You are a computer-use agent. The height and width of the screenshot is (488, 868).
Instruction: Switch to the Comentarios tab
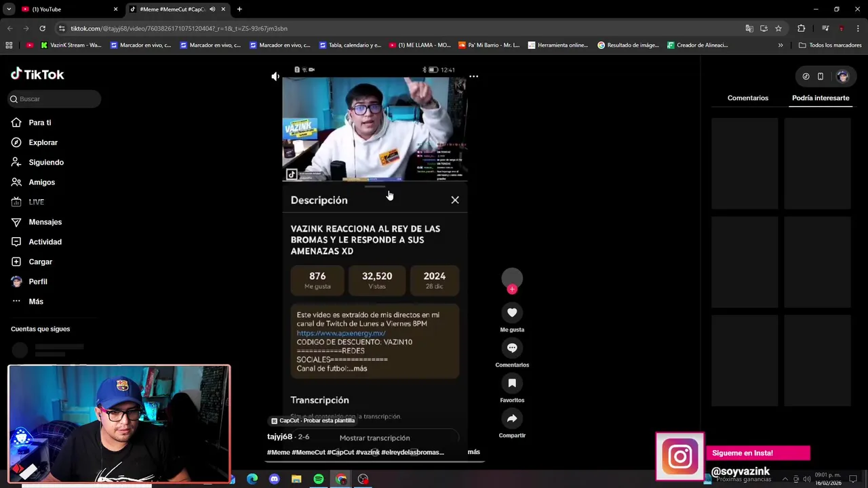point(748,98)
